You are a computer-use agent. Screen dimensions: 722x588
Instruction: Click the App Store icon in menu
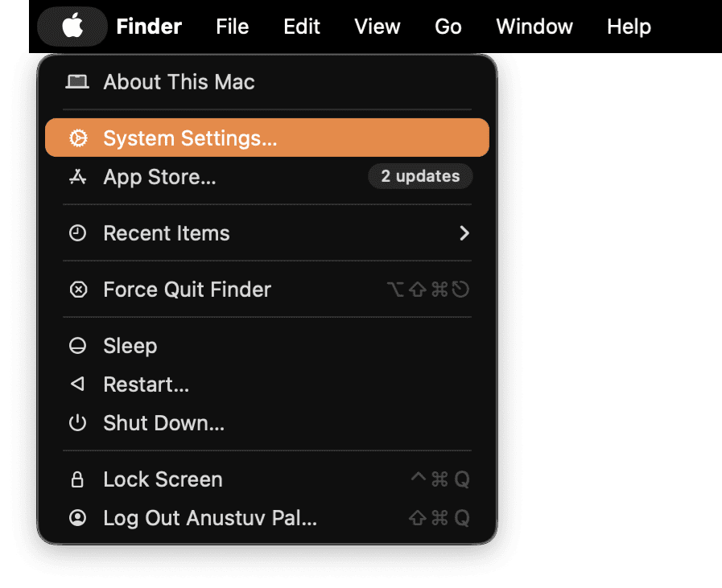(x=78, y=177)
